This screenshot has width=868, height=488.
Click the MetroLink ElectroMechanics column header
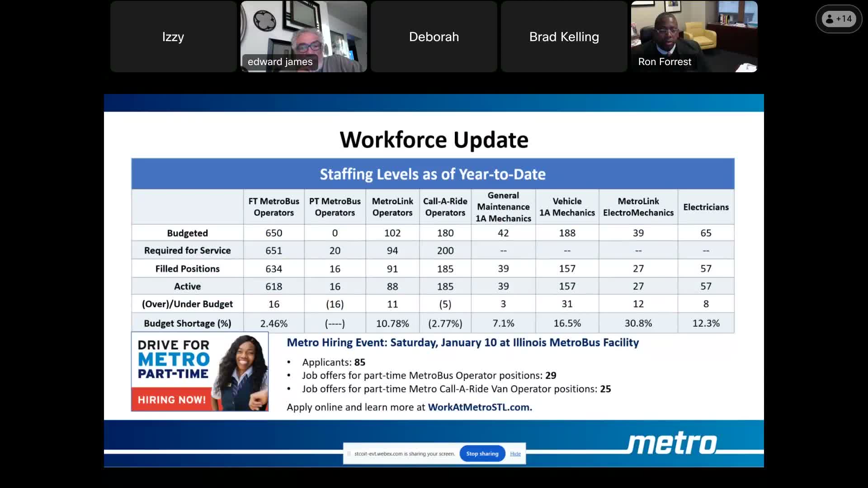(638, 207)
